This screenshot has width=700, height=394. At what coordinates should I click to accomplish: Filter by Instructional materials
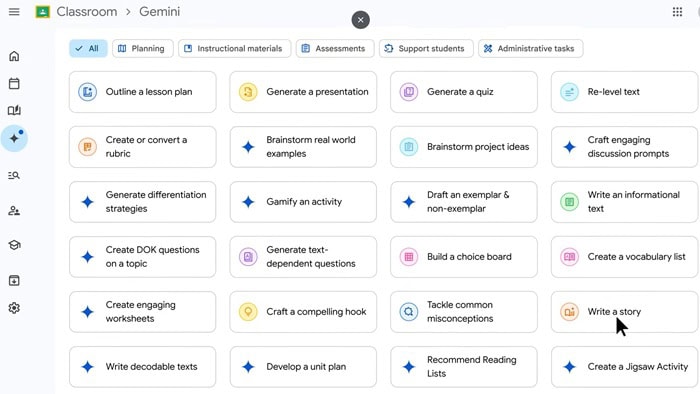(x=234, y=49)
